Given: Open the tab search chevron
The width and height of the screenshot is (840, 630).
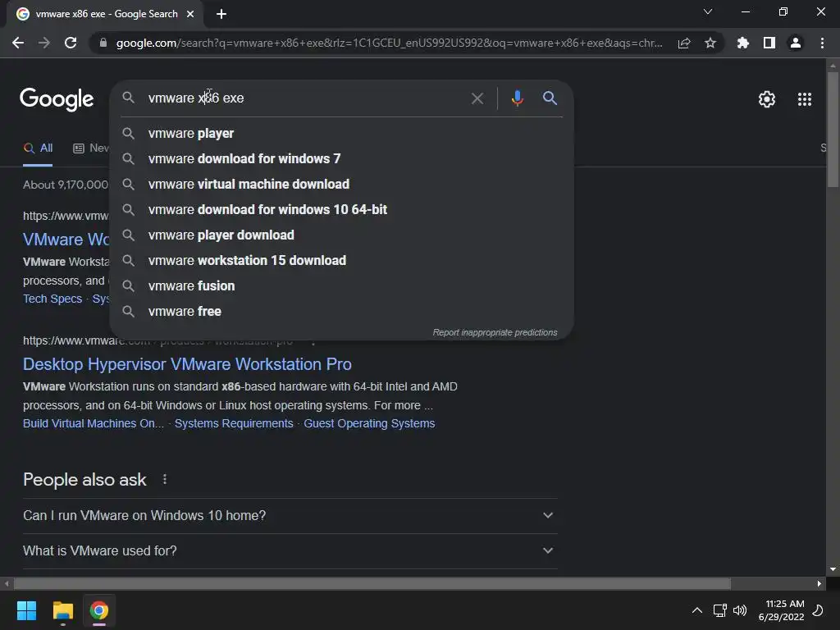Looking at the screenshot, I should coord(708,11).
